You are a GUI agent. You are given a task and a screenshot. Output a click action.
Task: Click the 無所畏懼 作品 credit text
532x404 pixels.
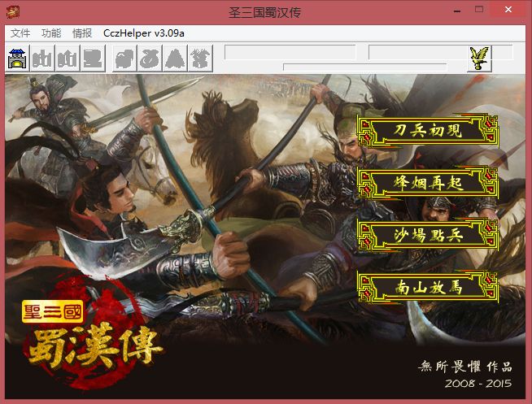pos(464,367)
